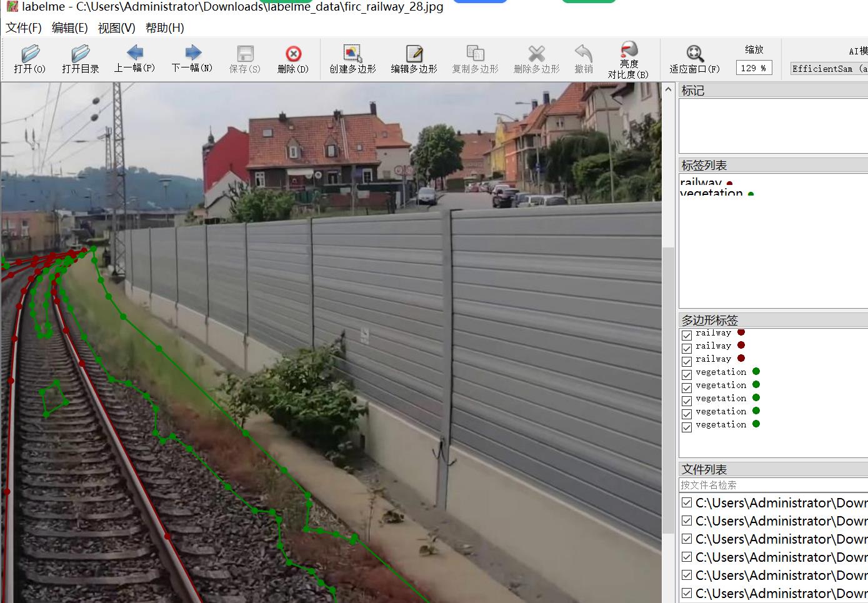Viewport: 868px width, 603px height.
Task: Click the canvas vertical scrollbar up arrow
Action: coord(668,89)
